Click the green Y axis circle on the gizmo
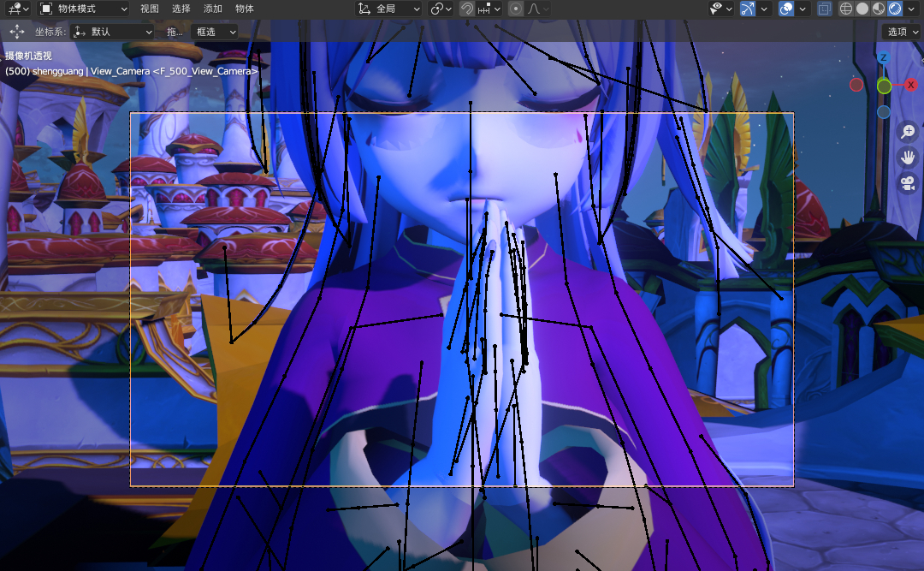Image resolution: width=924 pixels, height=571 pixels. pos(884,86)
